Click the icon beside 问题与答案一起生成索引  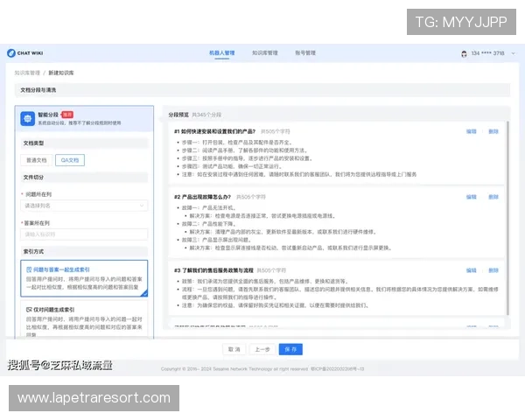(x=29, y=269)
